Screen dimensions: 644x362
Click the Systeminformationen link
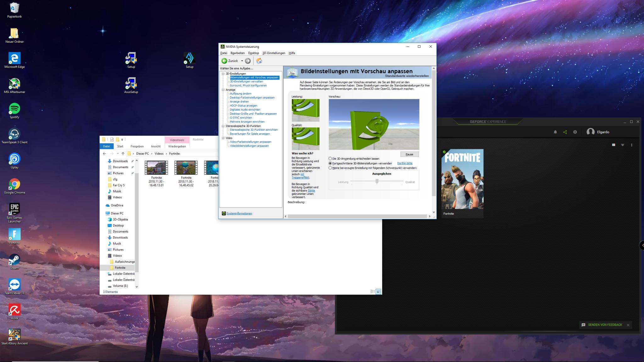[239, 214]
